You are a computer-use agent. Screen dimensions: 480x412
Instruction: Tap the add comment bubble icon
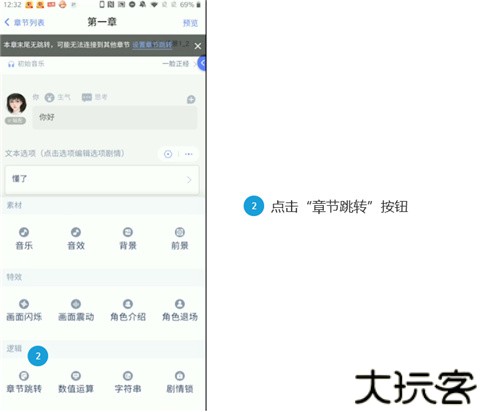tap(191, 99)
